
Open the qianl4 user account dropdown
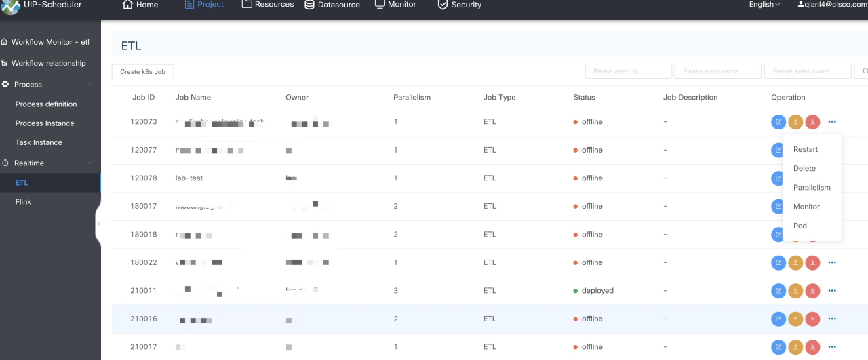point(831,5)
